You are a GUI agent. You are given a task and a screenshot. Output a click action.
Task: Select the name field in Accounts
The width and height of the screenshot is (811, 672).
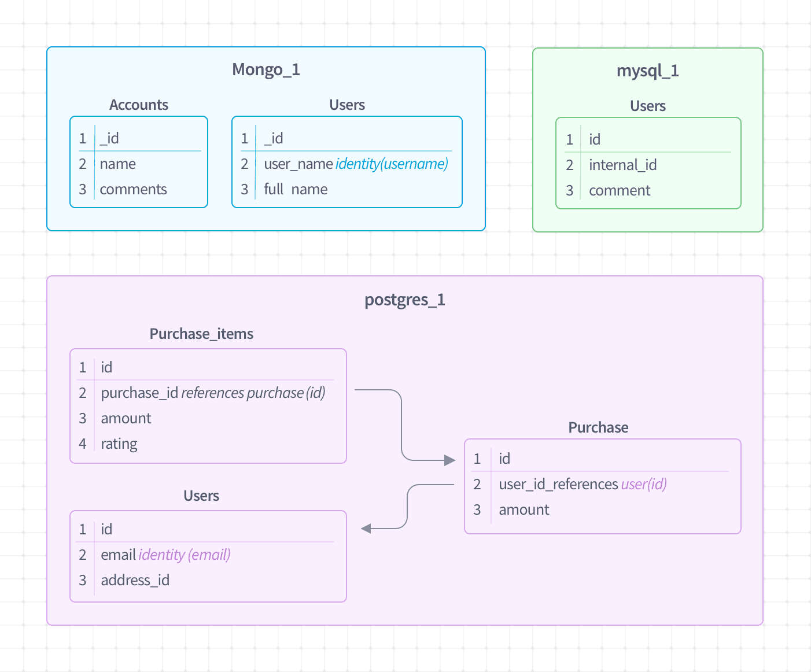117,164
